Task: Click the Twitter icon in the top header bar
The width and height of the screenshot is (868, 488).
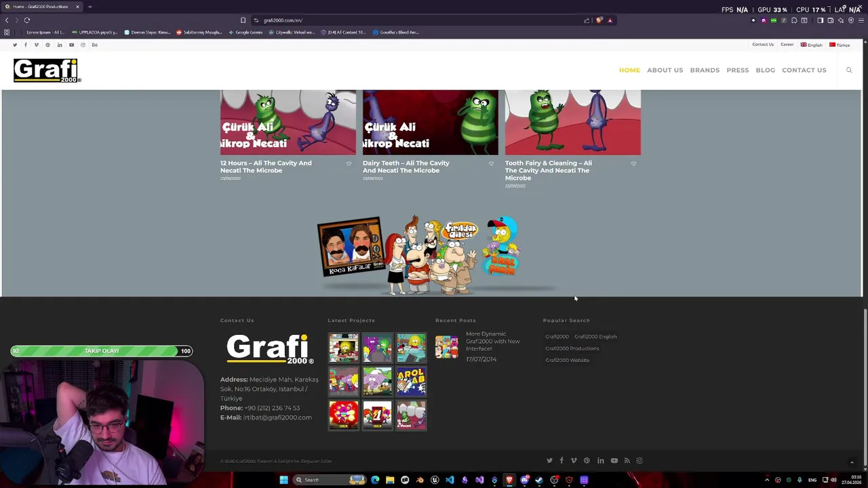Action: pos(14,45)
